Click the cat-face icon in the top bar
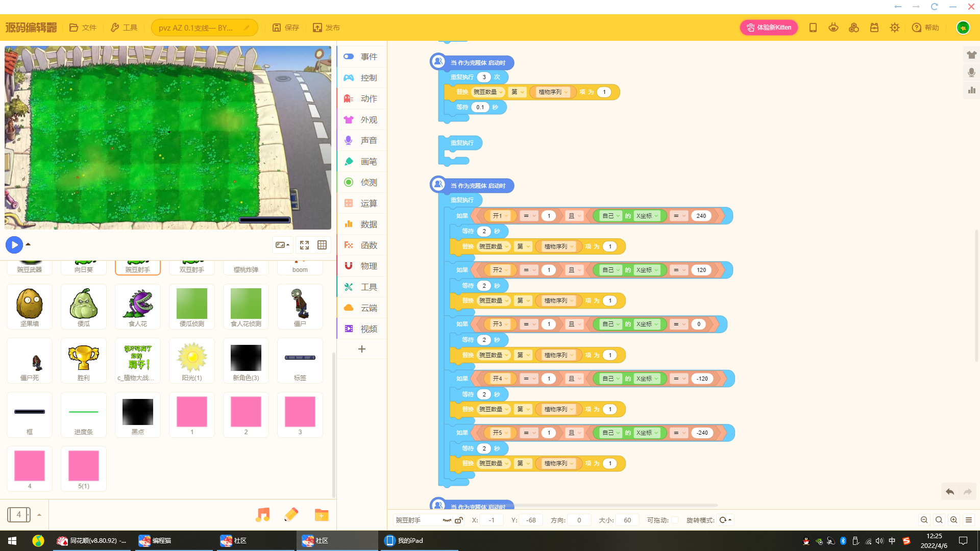This screenshot has height=551, width=980. pyautogui.click(x=834, y=28)
